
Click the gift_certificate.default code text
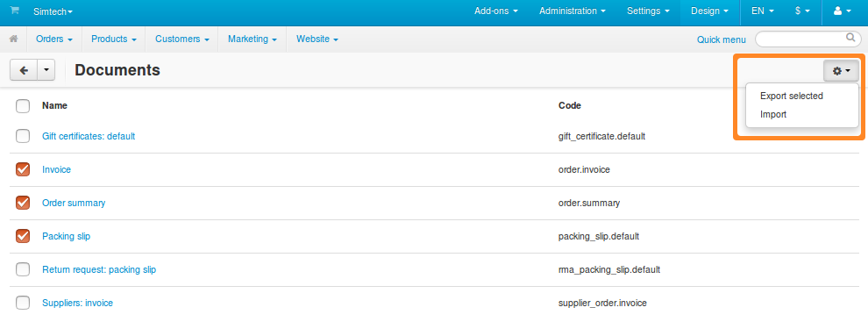pos(601,136)
